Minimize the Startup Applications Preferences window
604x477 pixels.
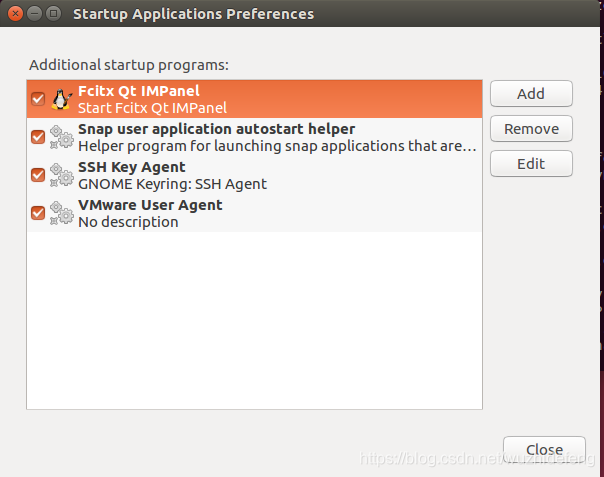click(x=35, y=14)
